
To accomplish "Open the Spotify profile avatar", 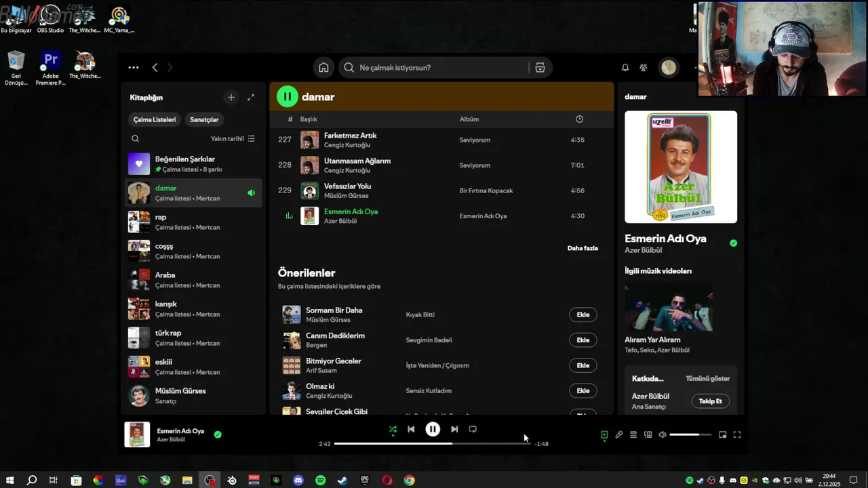I will pyautogui.click(x=669, y=68).
